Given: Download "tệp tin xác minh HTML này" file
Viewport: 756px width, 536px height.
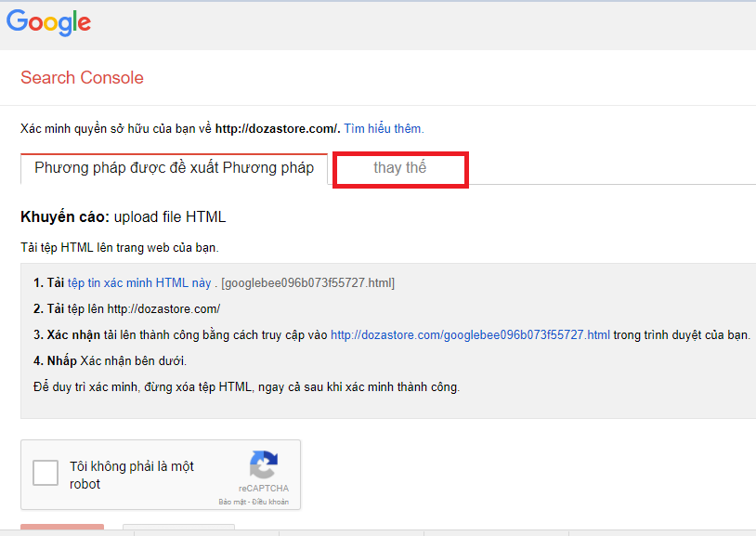Looking at the screenshot, I should coord(139,282).
